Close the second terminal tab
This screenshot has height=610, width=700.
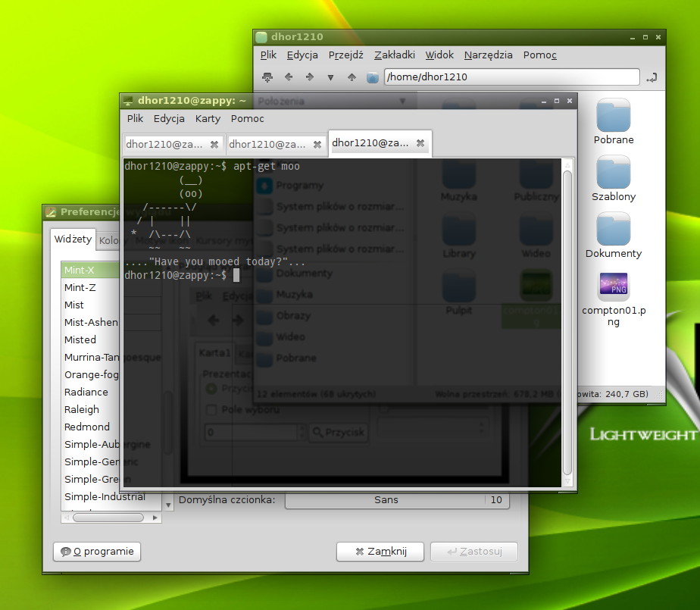tap(317, 145)
